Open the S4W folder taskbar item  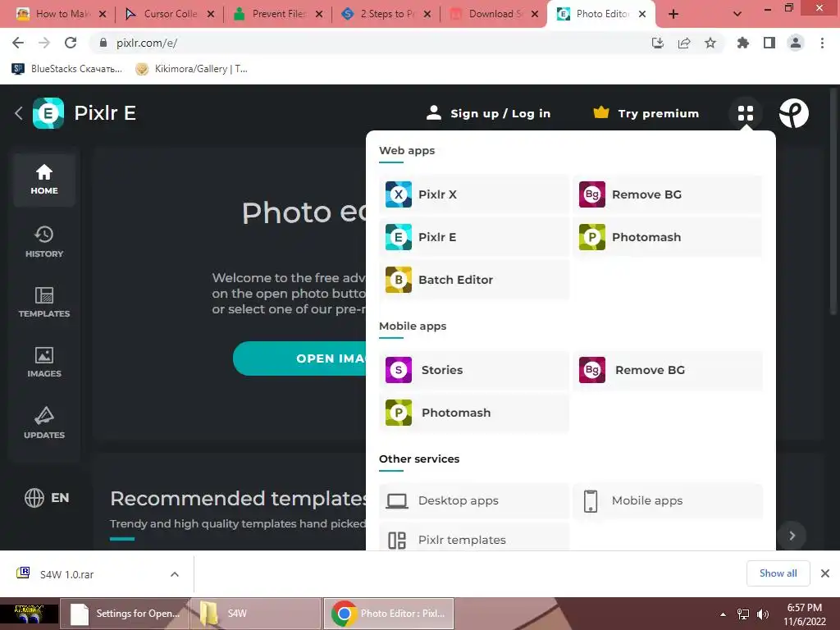click(256, 614)
